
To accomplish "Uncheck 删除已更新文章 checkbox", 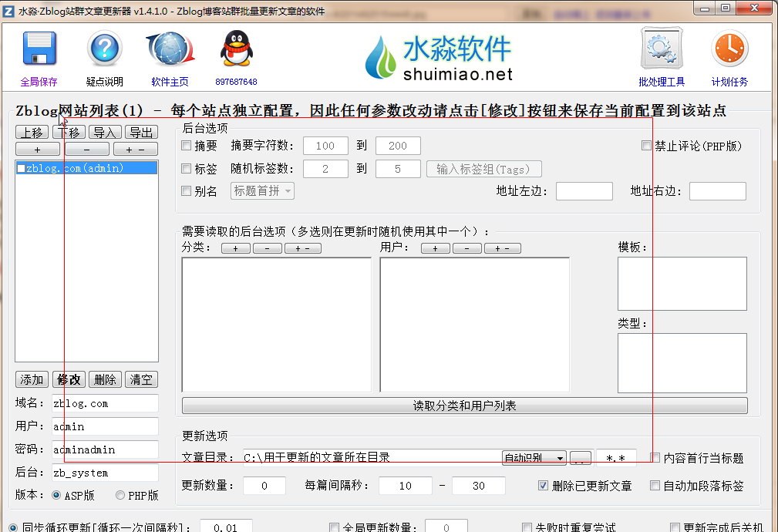I will pos(544,485).
